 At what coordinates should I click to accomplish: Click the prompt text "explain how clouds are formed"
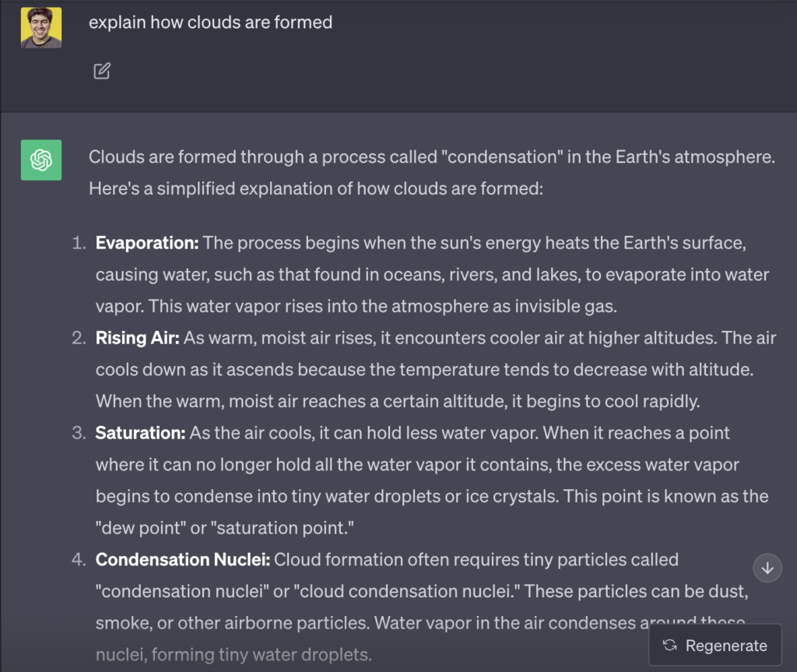[210, 23]
